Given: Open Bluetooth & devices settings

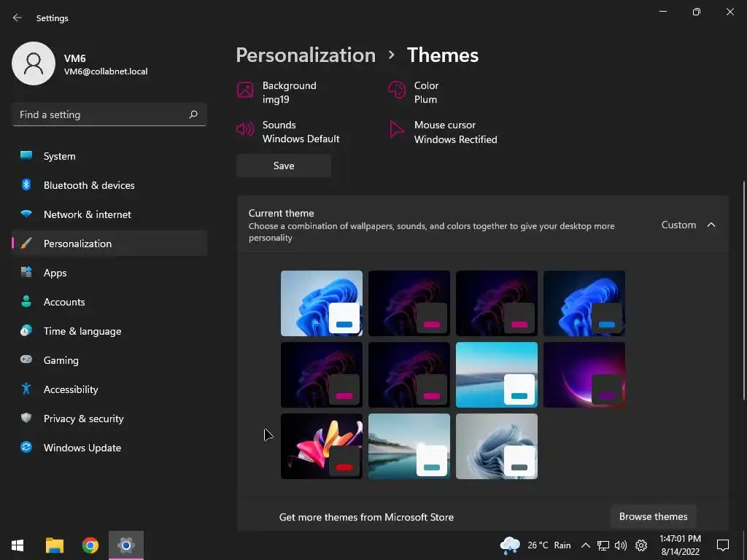Looking at the screenshot, I should tap(109, 185).
